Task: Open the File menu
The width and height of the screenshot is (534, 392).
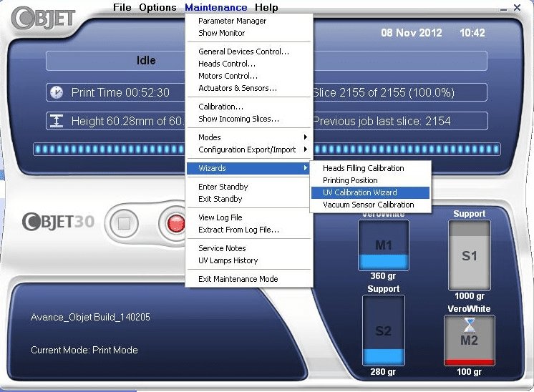Action: (122, 7)
